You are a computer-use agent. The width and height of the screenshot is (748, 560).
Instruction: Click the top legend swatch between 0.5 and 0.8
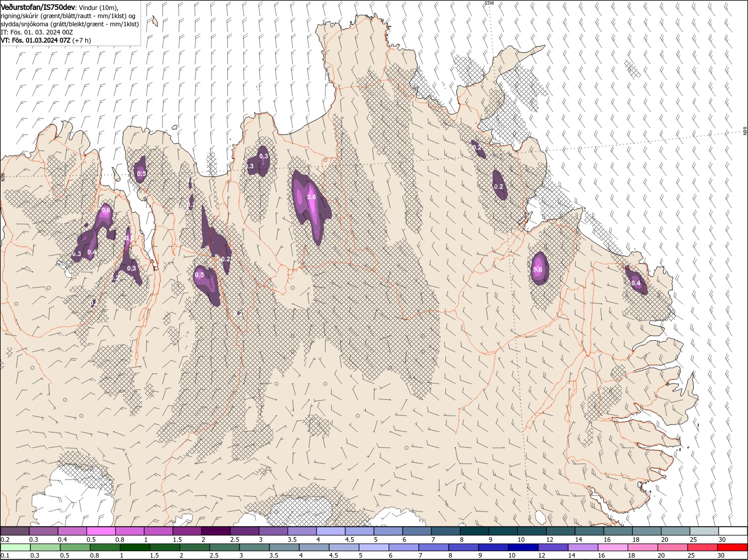click(x=101, y=531)
